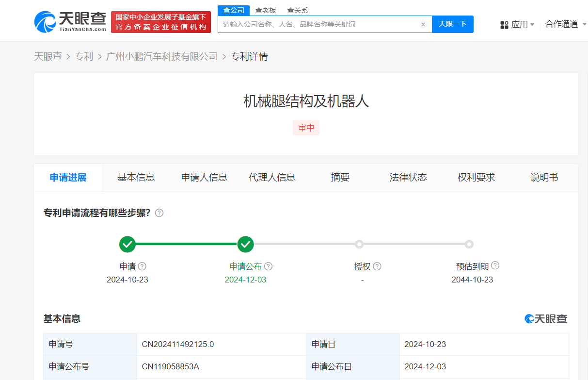The height and width of the screenshot is (380, 588).
Task: Switch to the 权利要求 tab
Action: (x=477, y=178)
